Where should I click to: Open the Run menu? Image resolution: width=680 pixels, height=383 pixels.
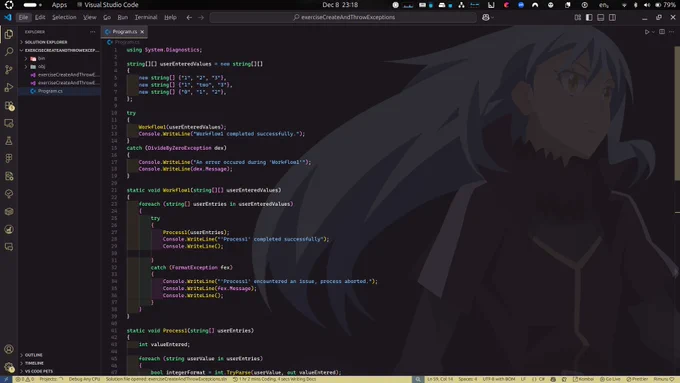[122, 17]
